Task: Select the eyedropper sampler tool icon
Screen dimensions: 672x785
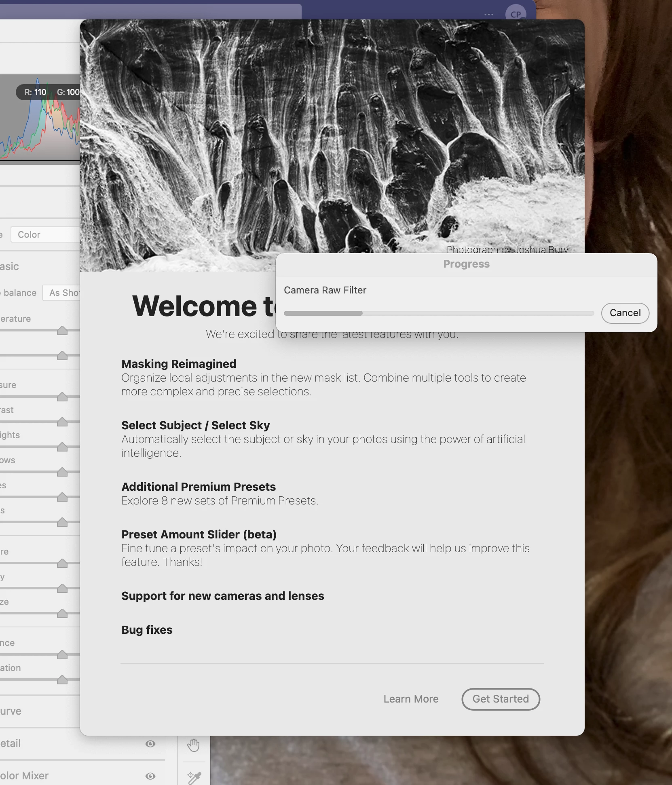Action: [194, 777]
